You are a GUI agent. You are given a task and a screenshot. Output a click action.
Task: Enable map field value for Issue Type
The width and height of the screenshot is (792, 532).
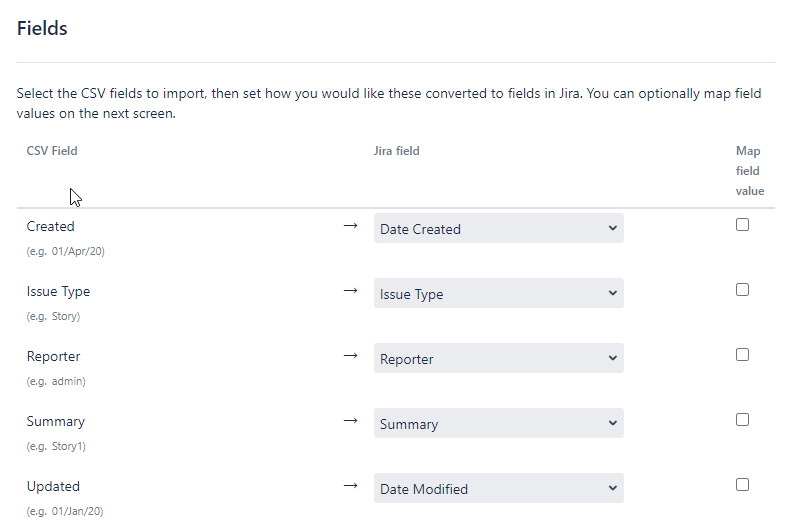point(742,290)
